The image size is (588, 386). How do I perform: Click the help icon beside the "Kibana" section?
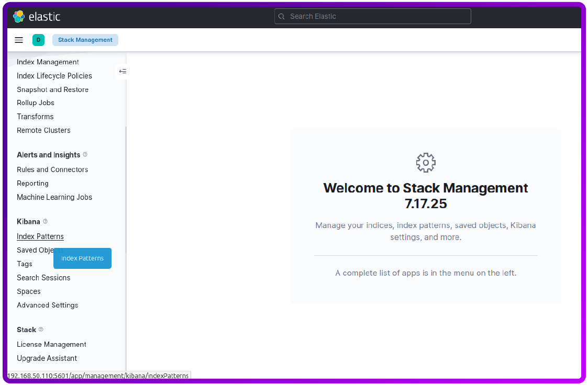coord(45,221)
